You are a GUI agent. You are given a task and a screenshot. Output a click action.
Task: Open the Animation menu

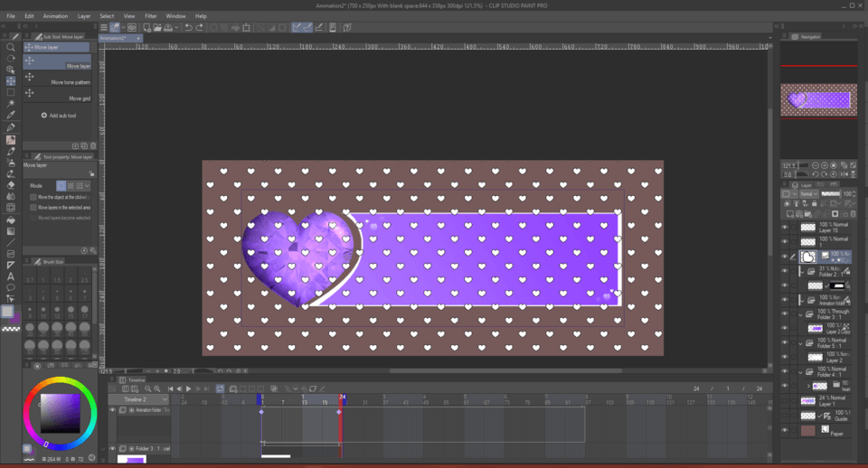click(x=55, y=16)
